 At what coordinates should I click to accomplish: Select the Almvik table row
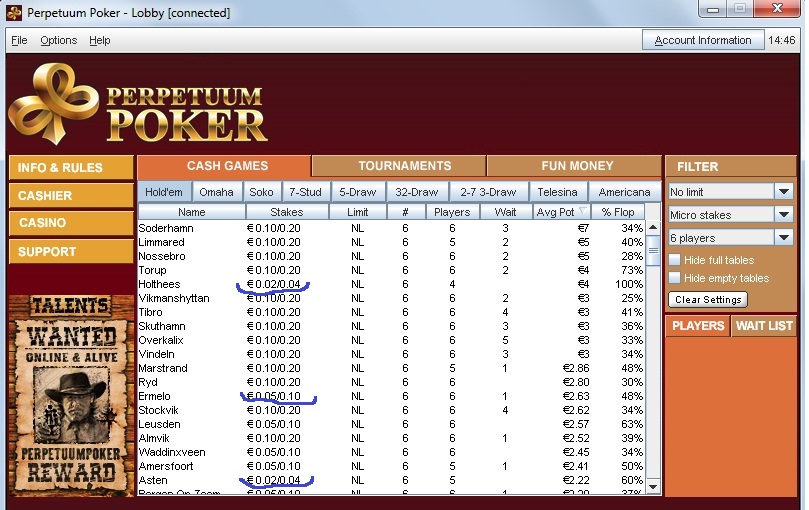[391, 438]
